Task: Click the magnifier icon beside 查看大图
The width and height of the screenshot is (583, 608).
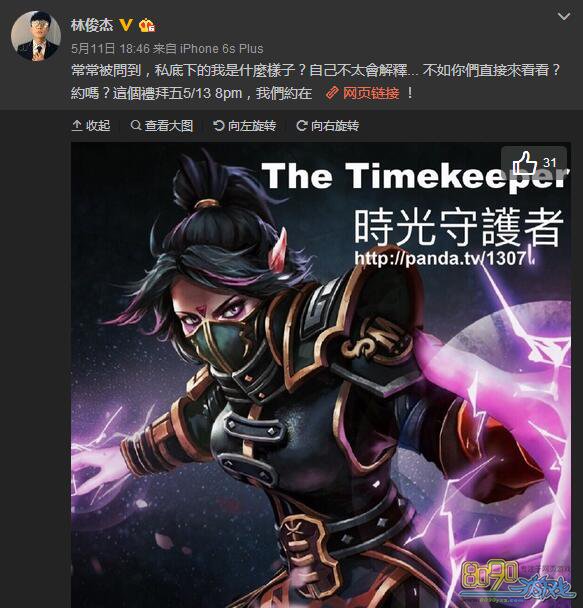Action: (x=136, y=125)
